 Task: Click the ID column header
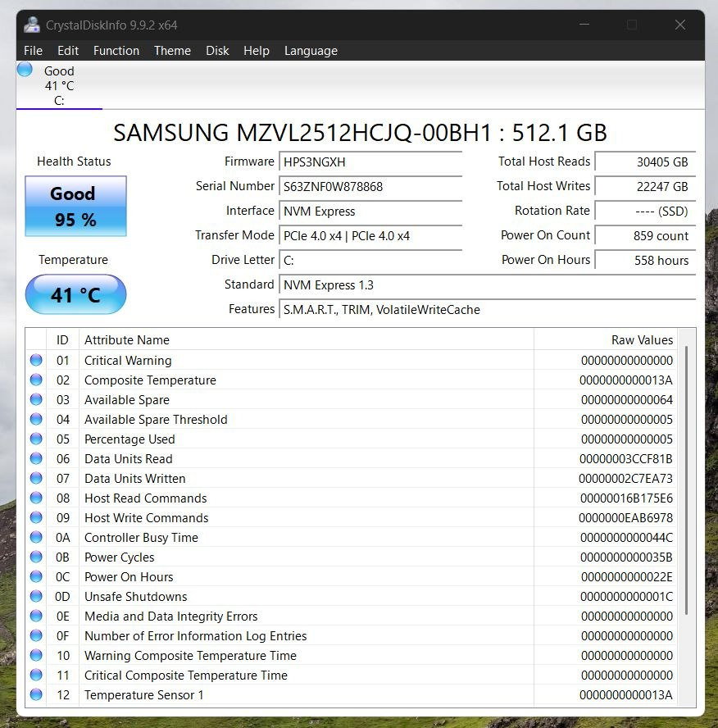[62, 340]
